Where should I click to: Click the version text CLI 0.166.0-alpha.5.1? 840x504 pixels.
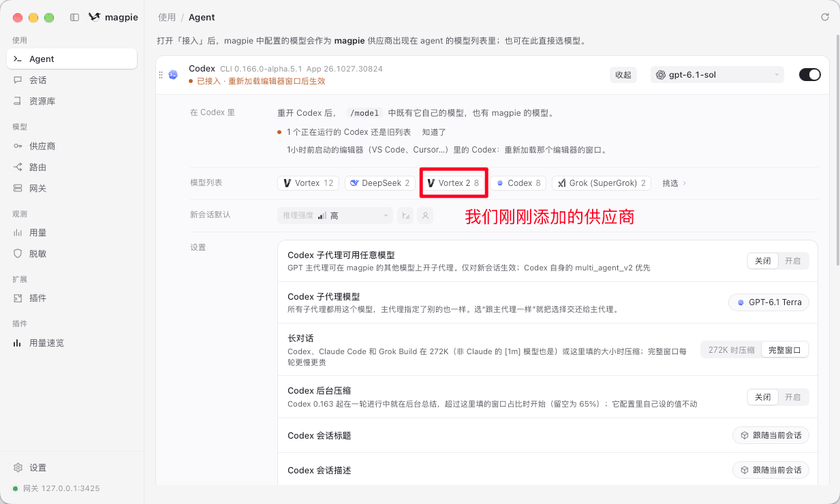pyautogui.click(x=262, y=69)
